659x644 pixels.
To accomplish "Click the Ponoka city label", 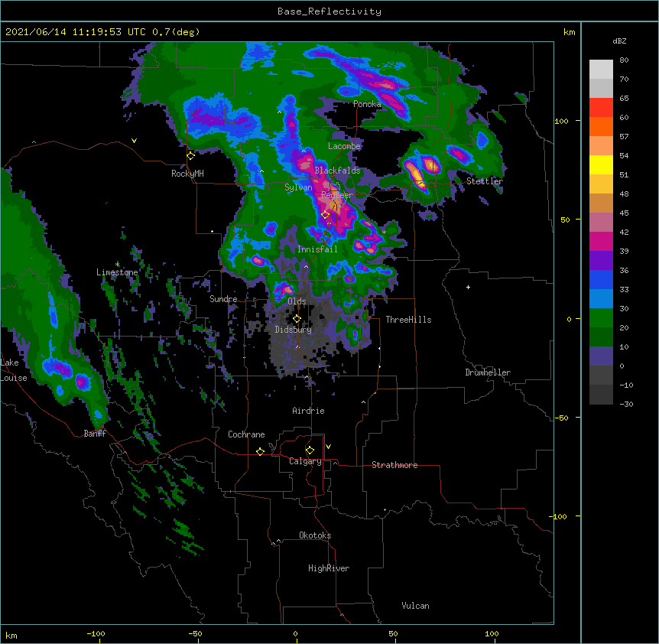I will pyautogui.click(x=367, y=104).
